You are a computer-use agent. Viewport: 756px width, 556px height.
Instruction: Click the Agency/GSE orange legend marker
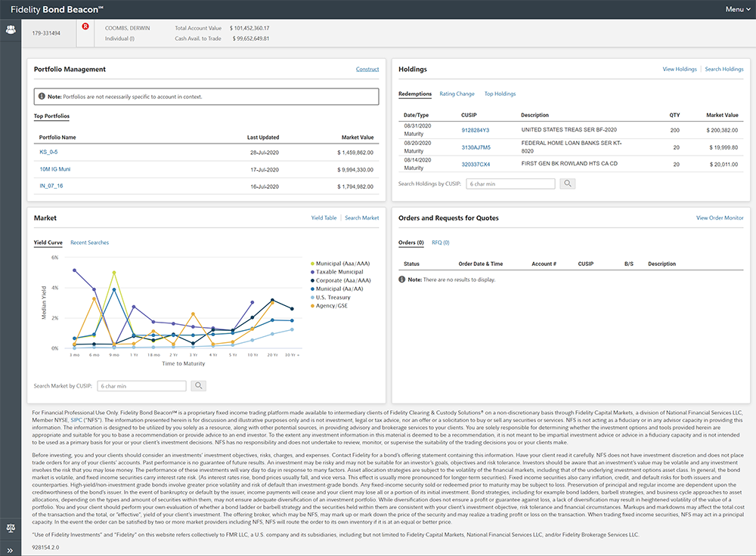[313, 306]
